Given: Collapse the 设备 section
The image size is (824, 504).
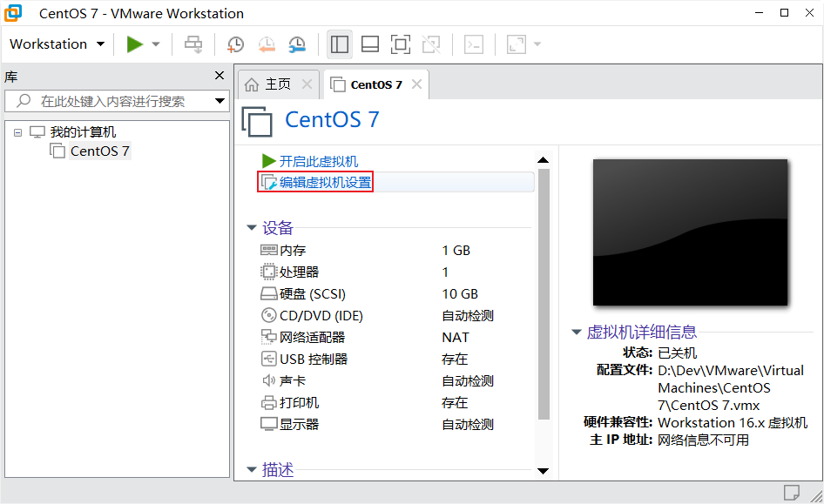Looking at the screenshot, I should click(x=252, y=228).
